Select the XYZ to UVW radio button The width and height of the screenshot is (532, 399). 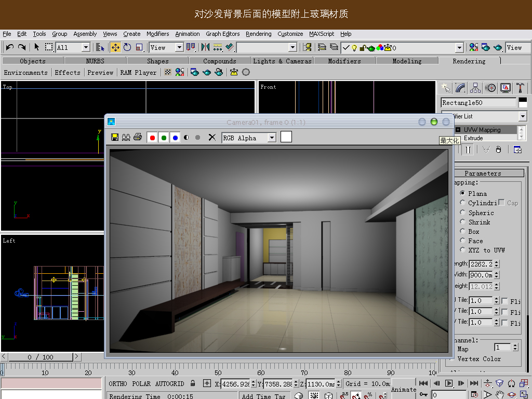pyautogui.click(x=462, y=250)
